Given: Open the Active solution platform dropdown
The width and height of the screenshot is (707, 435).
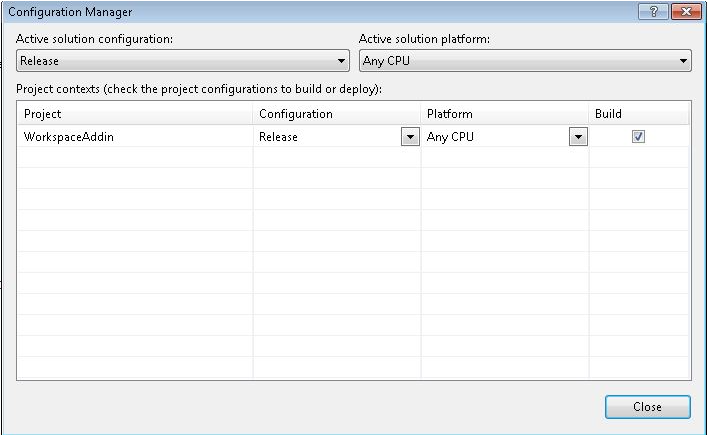Looking at the screenshot, I should coord(525,61).
